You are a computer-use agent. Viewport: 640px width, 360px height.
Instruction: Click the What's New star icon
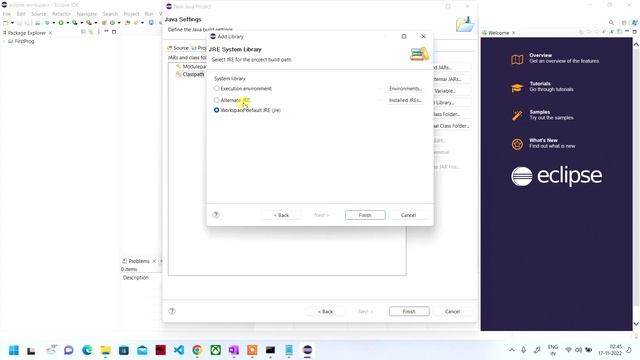coord(517,144)
